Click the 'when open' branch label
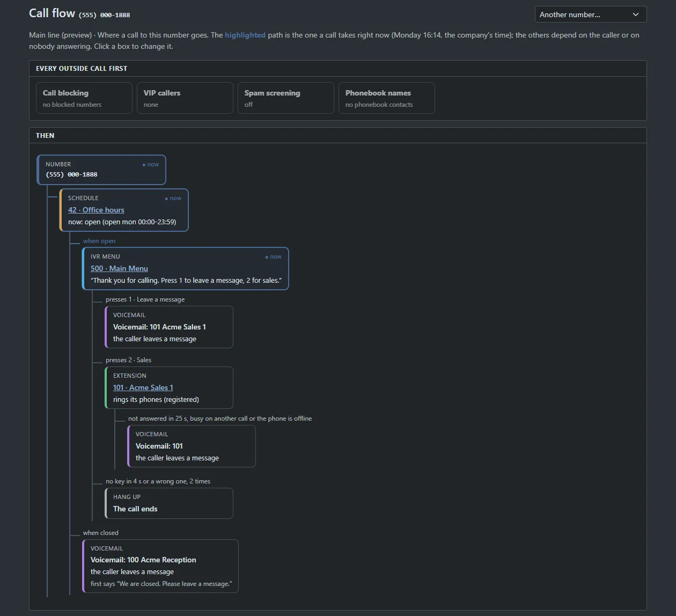676x616 pixels. (99, 241)
